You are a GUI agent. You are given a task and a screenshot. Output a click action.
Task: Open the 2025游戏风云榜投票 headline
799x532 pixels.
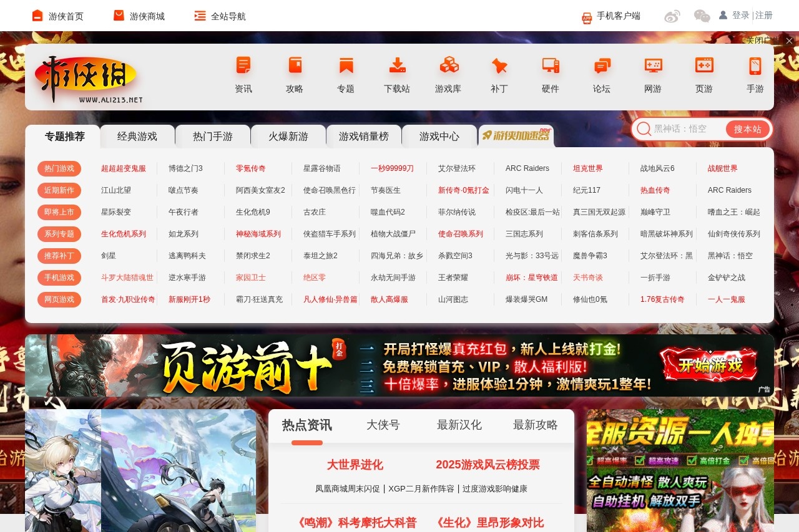coord(488,465)
